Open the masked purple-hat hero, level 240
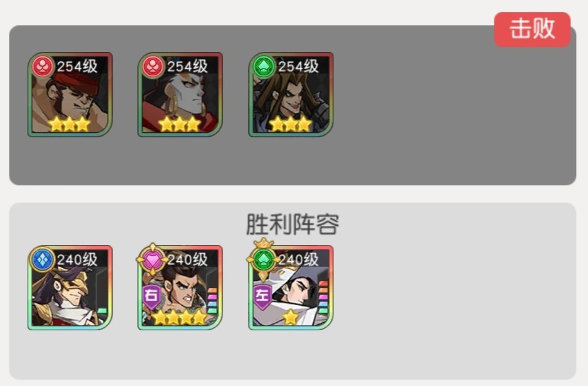 click(70, 288)
